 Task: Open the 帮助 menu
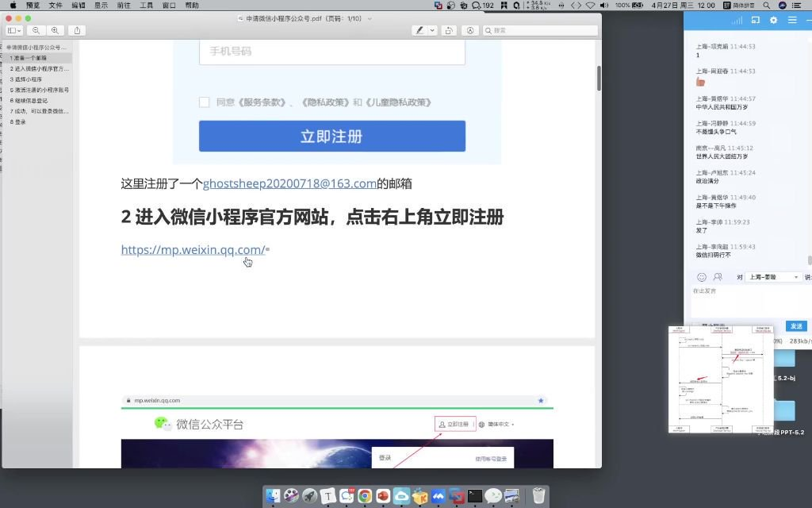pyautogui.click(x=192, y=6)
